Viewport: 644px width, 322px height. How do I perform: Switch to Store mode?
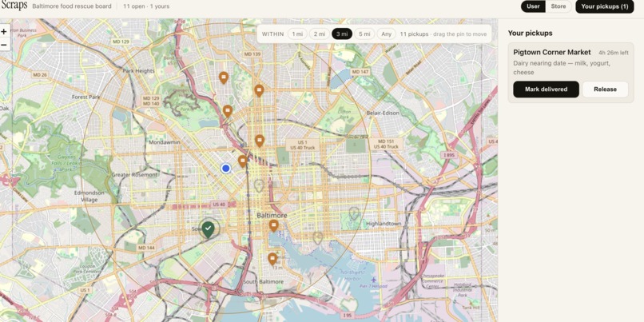point(559,6)
